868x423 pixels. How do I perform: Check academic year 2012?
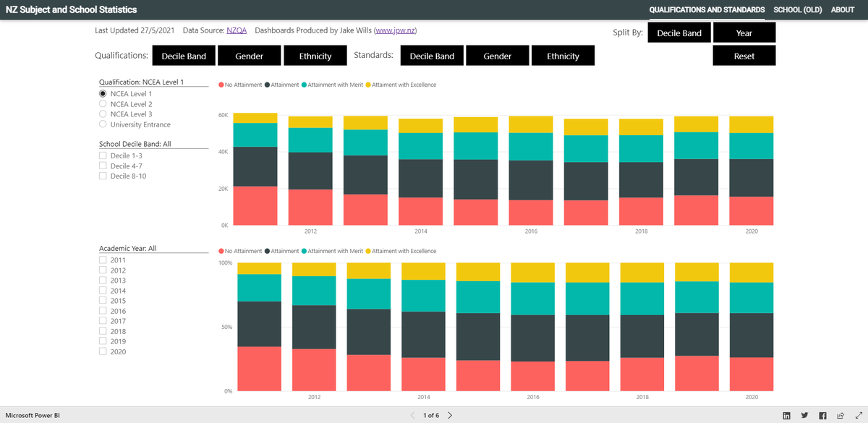click(x=103, y=270)
